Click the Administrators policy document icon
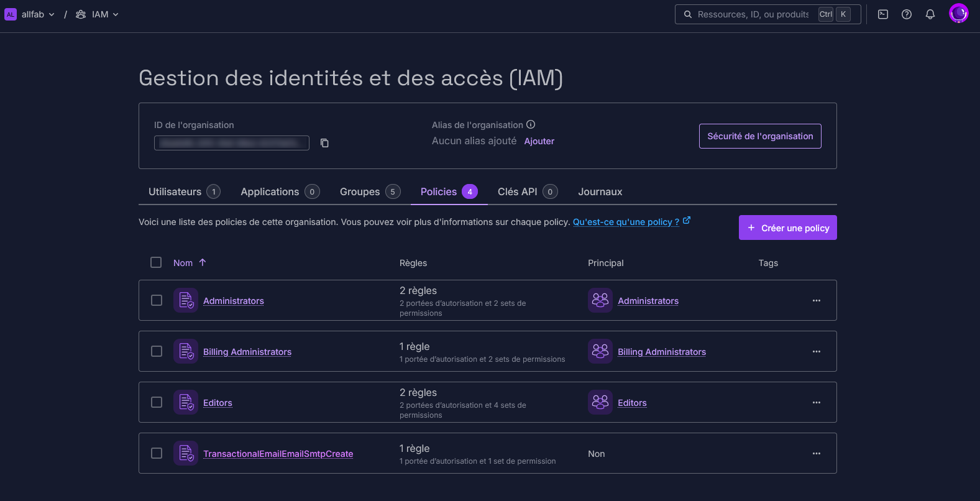The width and height of the screenshot is (980, 501). tap(186, 300)
